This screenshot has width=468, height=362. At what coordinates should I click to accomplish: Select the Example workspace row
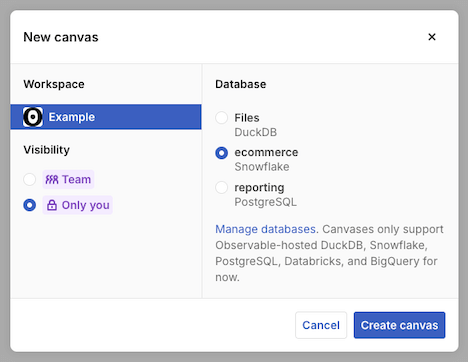106,117
